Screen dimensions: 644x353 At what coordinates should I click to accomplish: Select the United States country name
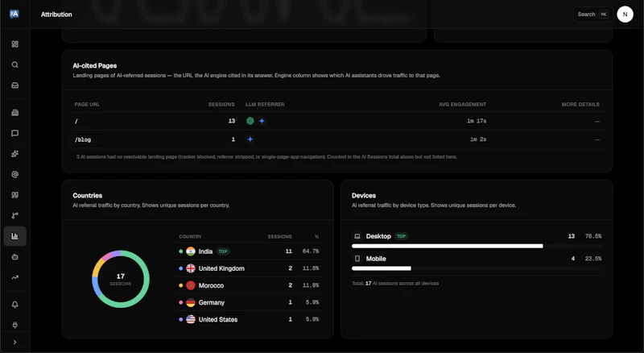coord(218,319)
